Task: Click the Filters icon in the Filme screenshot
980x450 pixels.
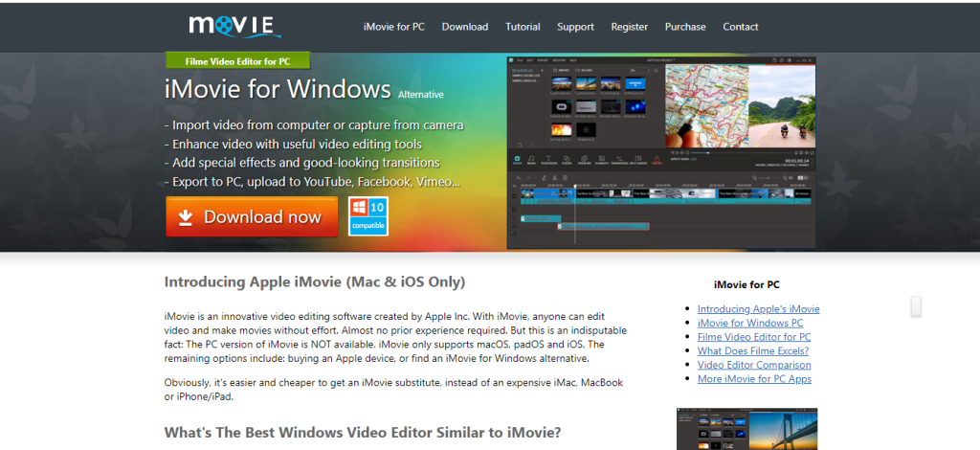Action: click(567, 161)
